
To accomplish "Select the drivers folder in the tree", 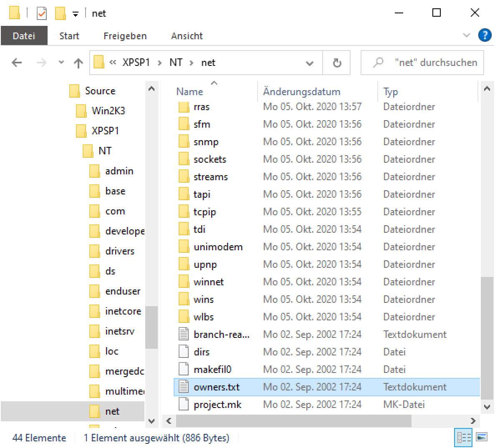I will (120, 251).
